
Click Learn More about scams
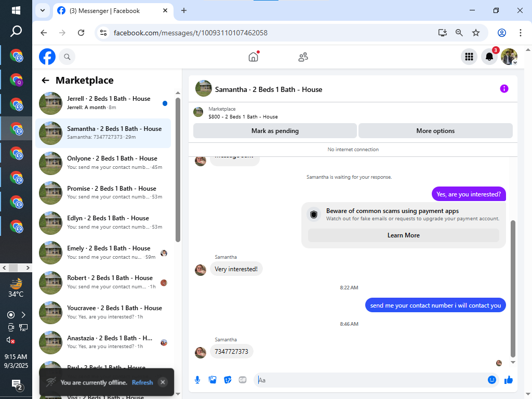[403, 235]
